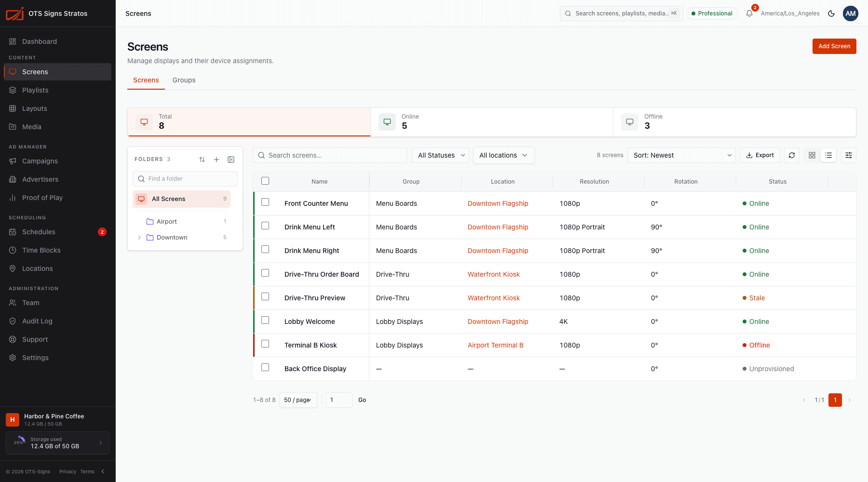Export the screens list
This screenshot has width=868, height=482.
[760, 155]
